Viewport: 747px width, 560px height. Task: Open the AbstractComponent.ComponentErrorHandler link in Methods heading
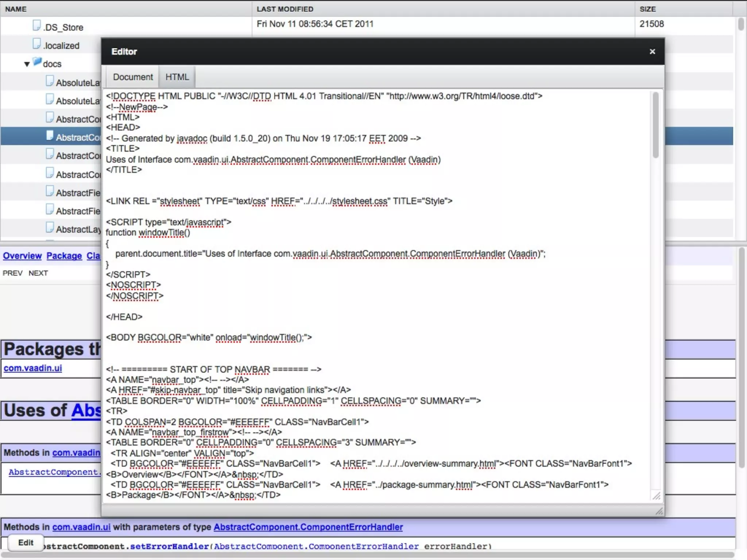(x=308, y=527)
